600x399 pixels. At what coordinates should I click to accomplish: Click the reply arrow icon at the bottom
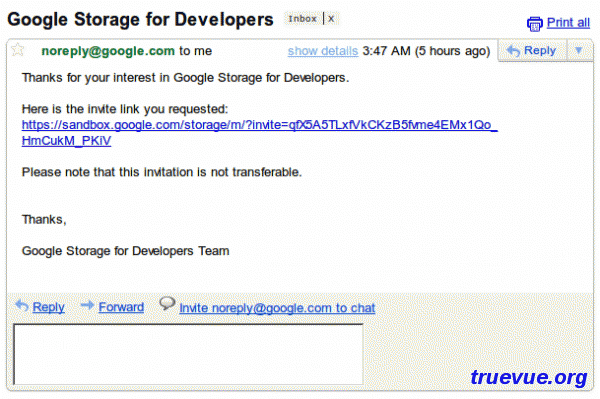click(x=22, y=306)
